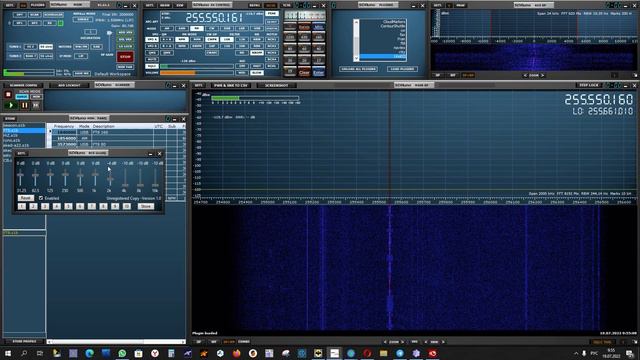Select AM mode in RX Control

click(x=167, y=29)
